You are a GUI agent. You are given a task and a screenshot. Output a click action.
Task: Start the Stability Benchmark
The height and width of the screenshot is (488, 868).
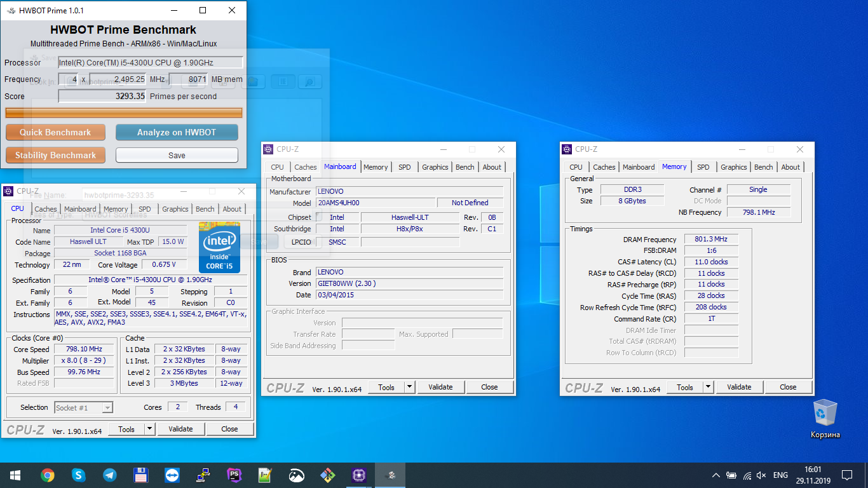[55, 155]
